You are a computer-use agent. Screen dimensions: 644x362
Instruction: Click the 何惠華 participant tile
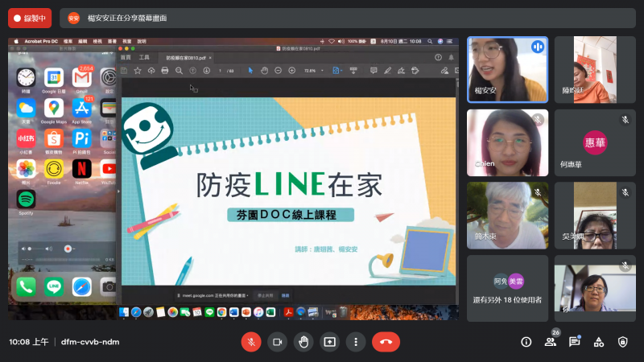pyautogui.click(x=595, y=142)
